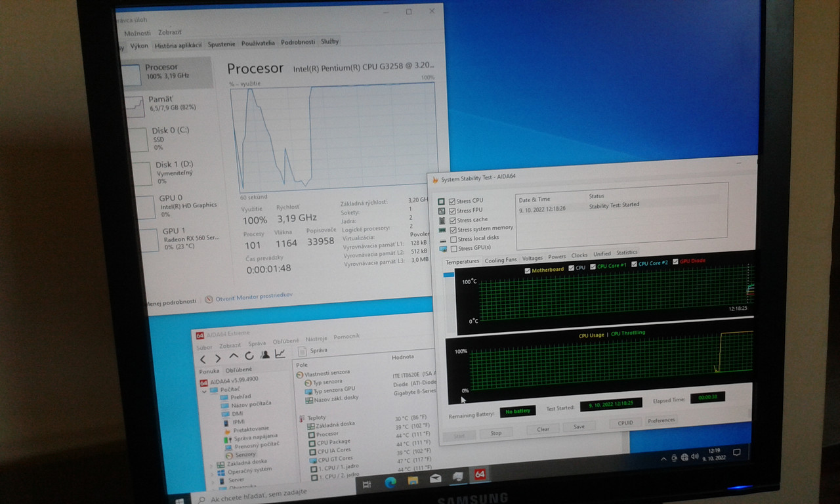Screen dimensions: 840x504
Task: Switch to Obľúbené tab in AIDA64 sidebar
Action: [x=238, y=369]
